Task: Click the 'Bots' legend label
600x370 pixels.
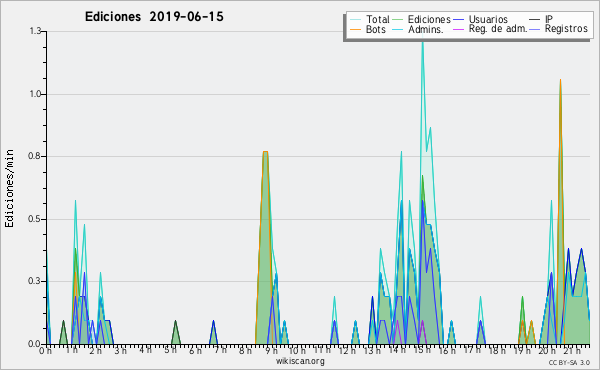Action: pyautogui.click(x=375, y=29)
